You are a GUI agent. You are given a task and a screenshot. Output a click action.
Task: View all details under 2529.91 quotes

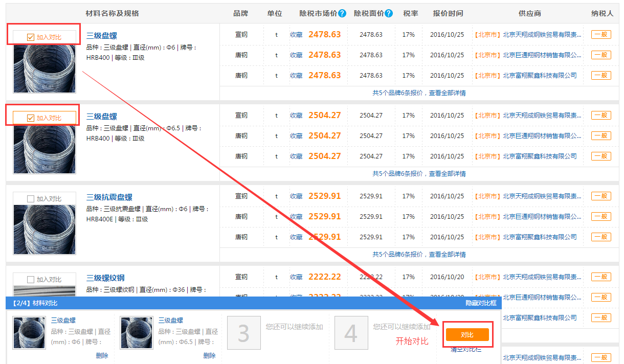coord(447,255)
